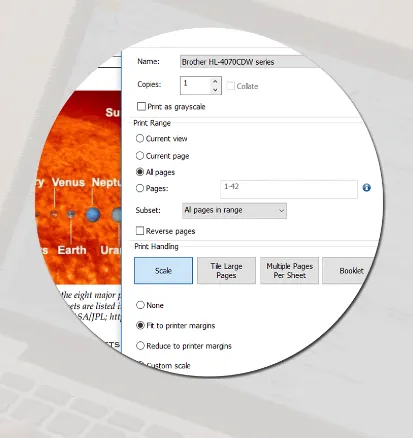Select Multiple Pages Per Sheet button
This screenshot has width=413, height=438.
tap(289, 271)
